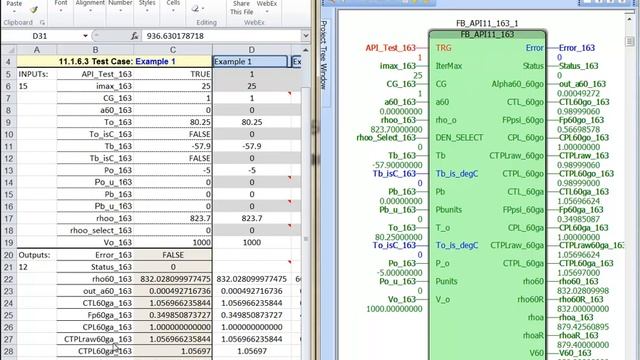Click the diagram window scrollbar up arrow
Screen dimensions: 640x360
tap(629, 19)
